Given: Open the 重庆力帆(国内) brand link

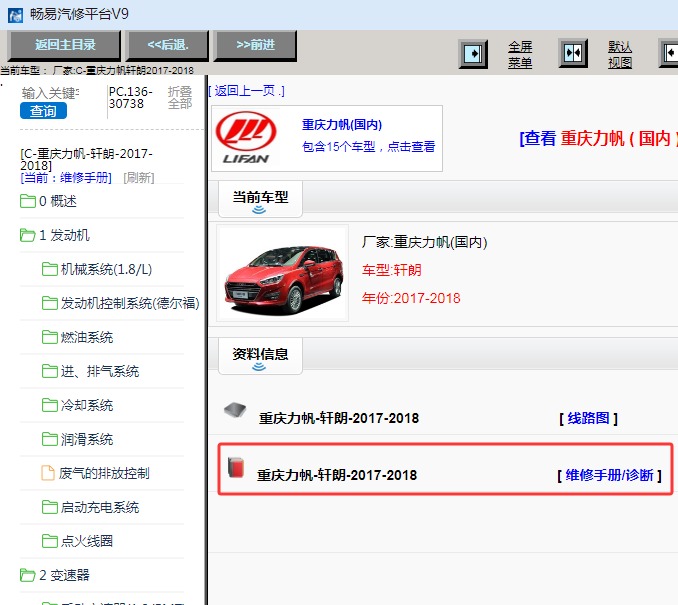Looking at the screenshot, I should (x=342, y=125).
